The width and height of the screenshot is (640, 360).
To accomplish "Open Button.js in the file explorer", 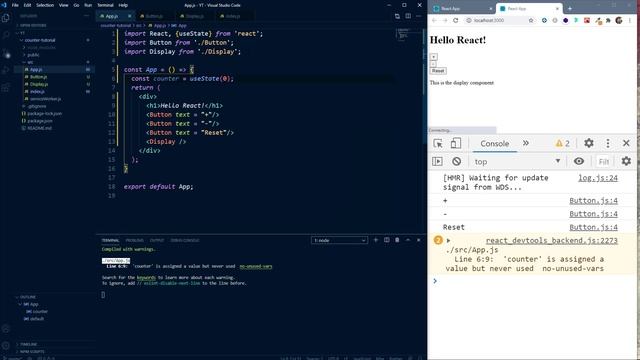I will (x=38, y=77).
